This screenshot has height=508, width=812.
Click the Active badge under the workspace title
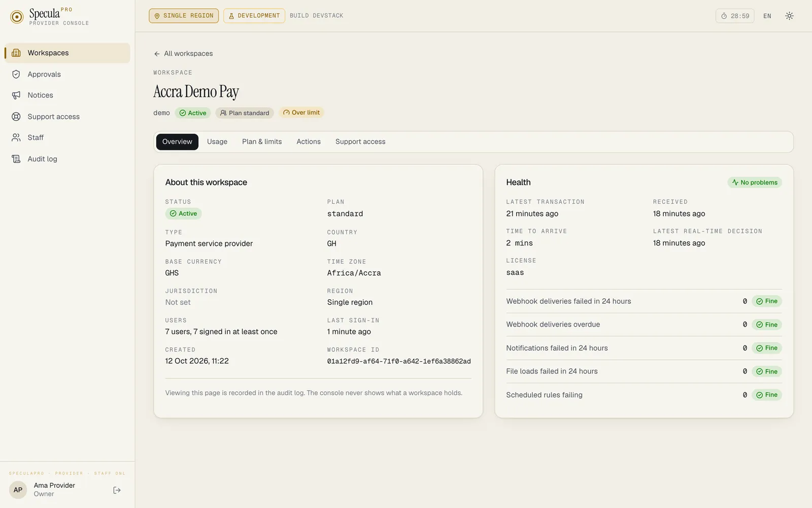pos(193,113)
